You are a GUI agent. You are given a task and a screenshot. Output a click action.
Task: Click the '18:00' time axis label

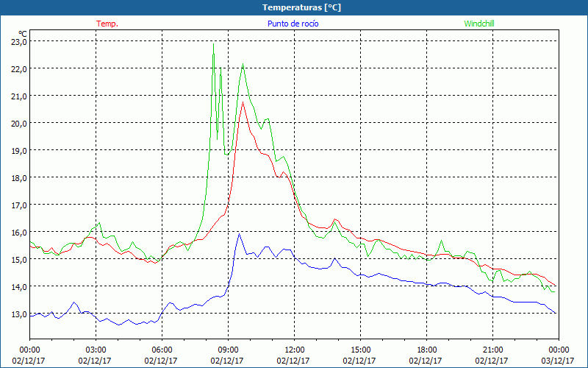click(426, 350)
